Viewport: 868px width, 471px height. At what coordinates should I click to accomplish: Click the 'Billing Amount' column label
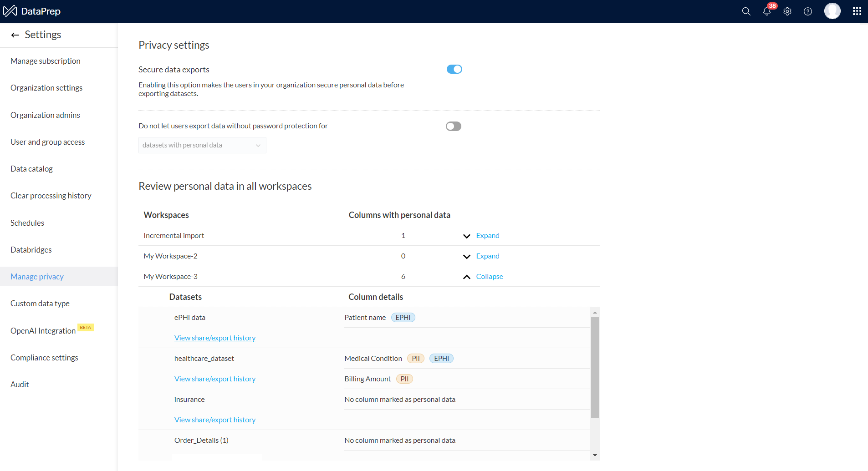pos(368,379)
